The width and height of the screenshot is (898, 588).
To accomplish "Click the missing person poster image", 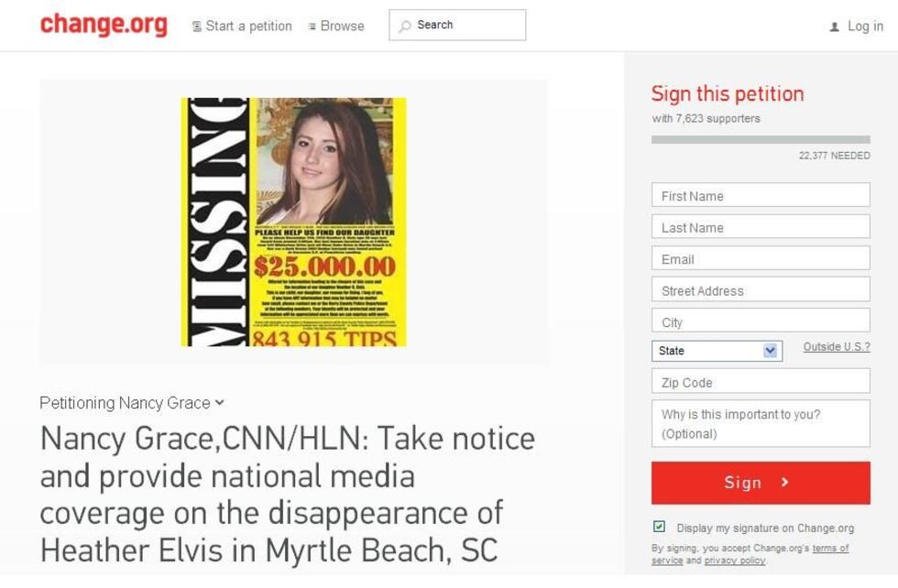I will (294, 223).
